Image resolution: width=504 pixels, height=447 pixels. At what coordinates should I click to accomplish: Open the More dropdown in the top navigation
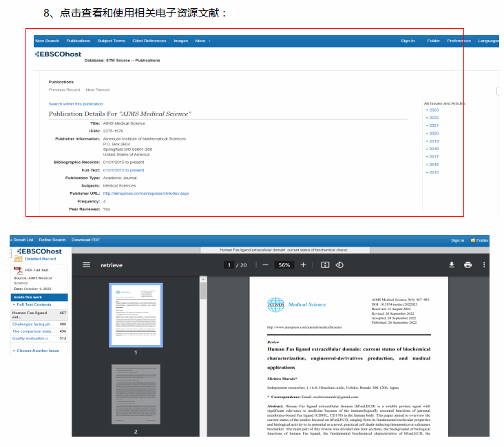pos(202,41)
